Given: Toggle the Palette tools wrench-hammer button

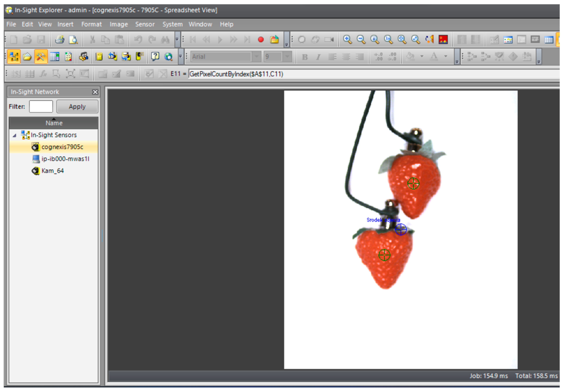Looking at the screenshot, I should pyautogui.click(x=41, y=57).
